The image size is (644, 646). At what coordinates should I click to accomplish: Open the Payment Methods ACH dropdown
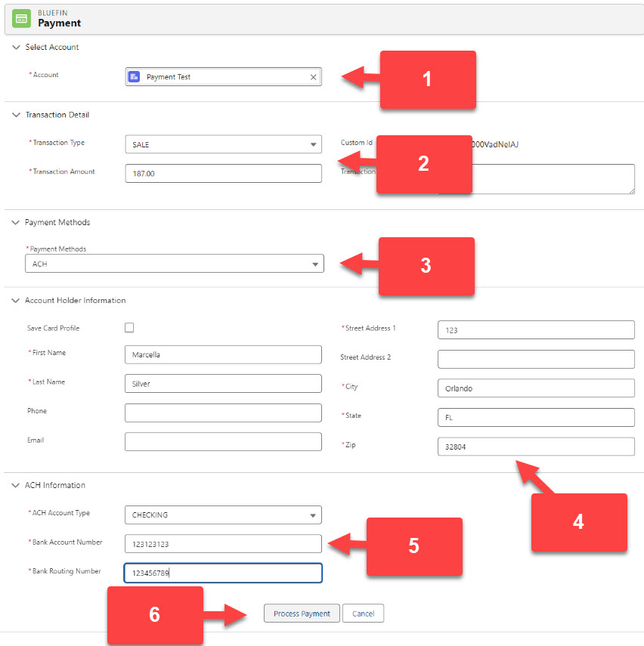[174, 264]
